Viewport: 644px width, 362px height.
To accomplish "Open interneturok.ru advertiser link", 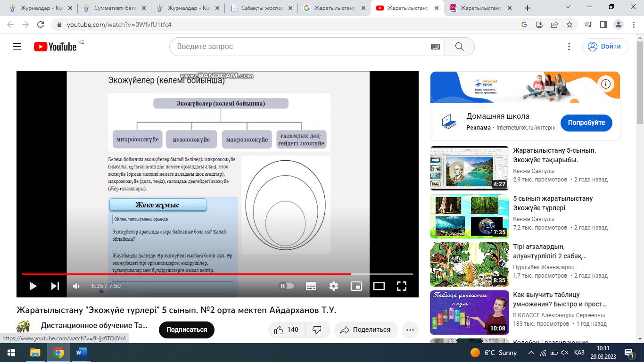I will pyautogui.click(x=527, y=128).
